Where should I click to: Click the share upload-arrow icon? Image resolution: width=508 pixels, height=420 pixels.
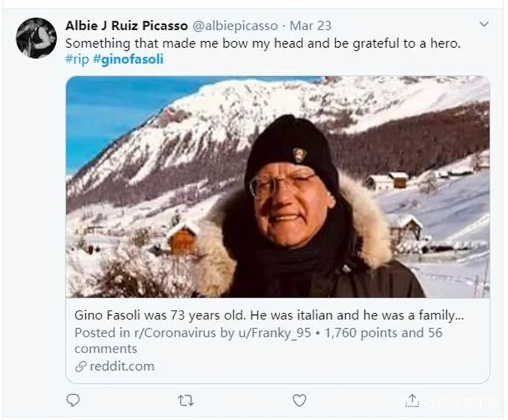tap(413, 400)
